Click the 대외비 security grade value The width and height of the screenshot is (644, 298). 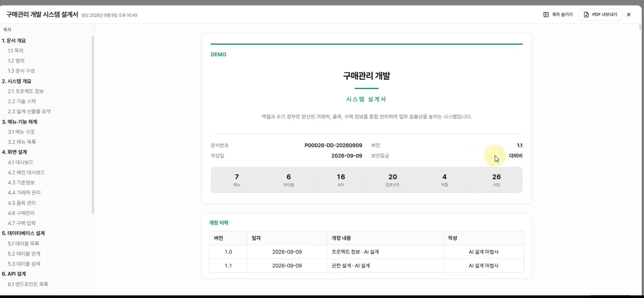(x=516, y=156)
